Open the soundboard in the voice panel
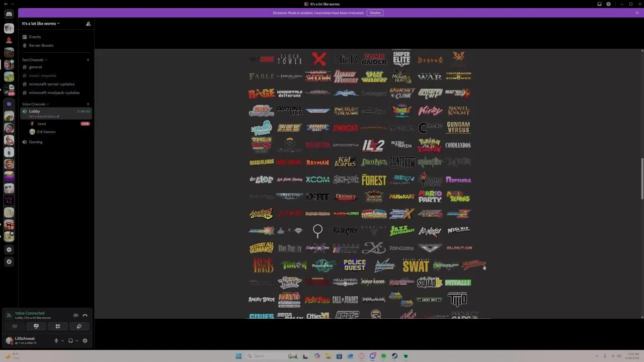The image size is (644, 362). pos(79,326)
